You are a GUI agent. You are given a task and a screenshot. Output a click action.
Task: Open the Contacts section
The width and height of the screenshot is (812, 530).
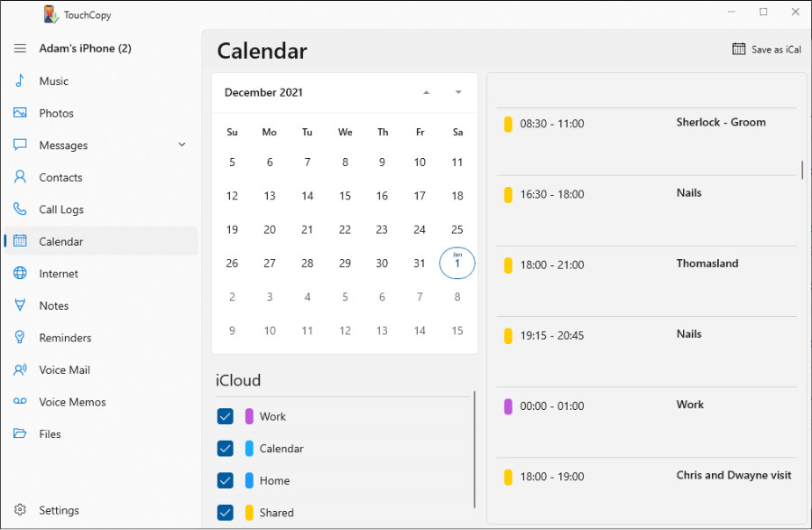click(60, 178)
